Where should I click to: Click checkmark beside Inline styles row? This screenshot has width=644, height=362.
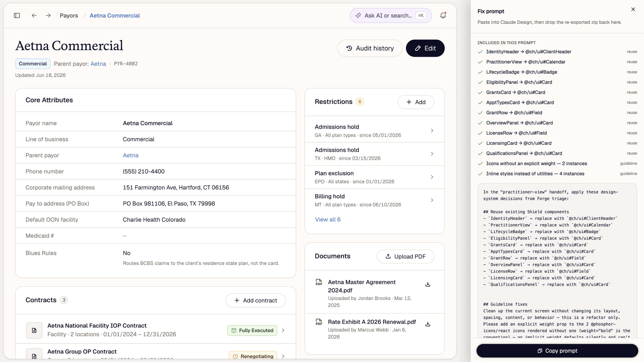coord(480,174)
